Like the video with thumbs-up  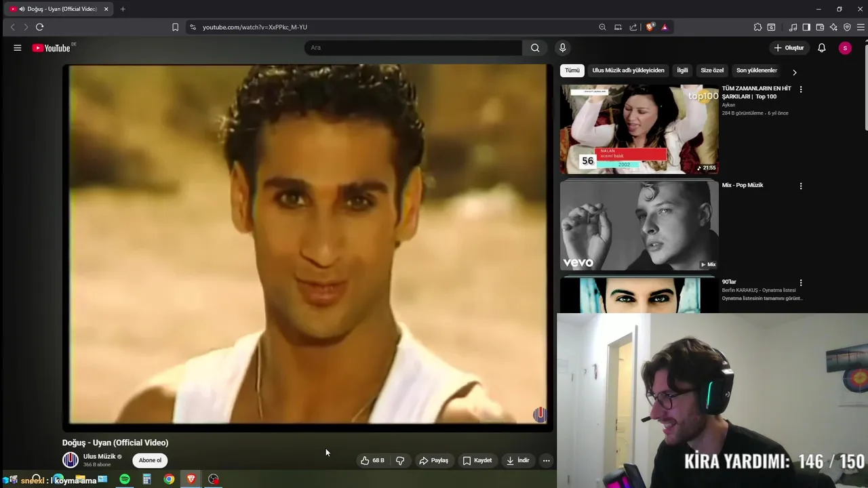pos(373,461)
